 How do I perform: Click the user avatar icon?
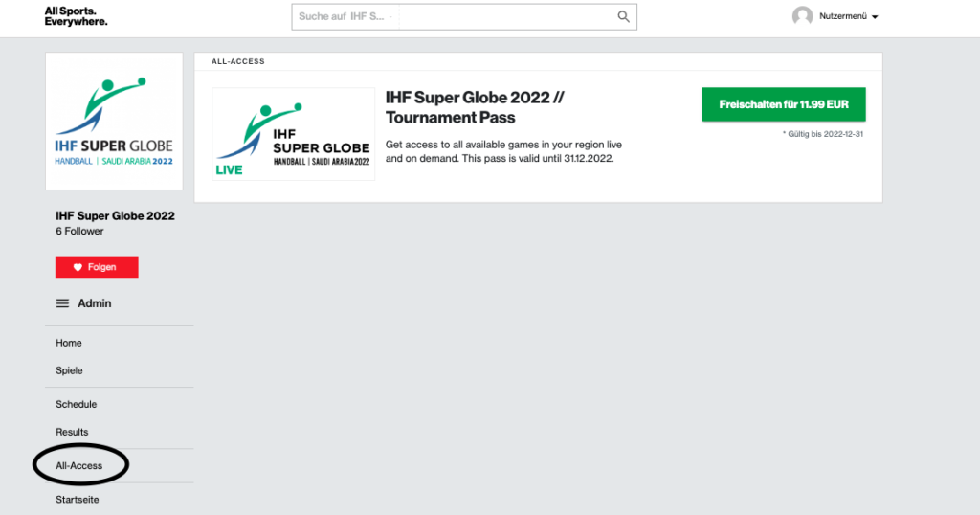click(x=803, y=16)
